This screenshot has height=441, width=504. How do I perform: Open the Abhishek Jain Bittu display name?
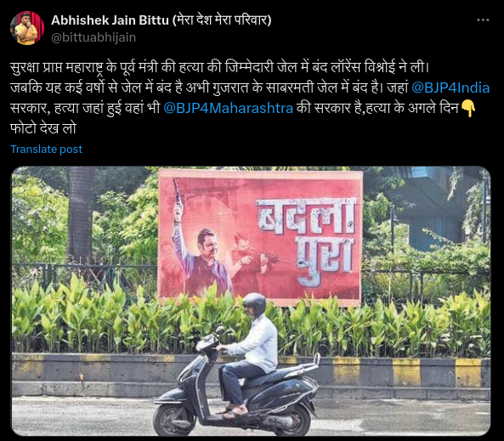tap(110, 20)
